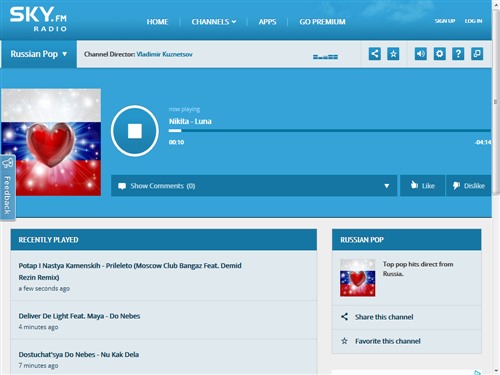Open the Feedback side tab

(7, 187)
